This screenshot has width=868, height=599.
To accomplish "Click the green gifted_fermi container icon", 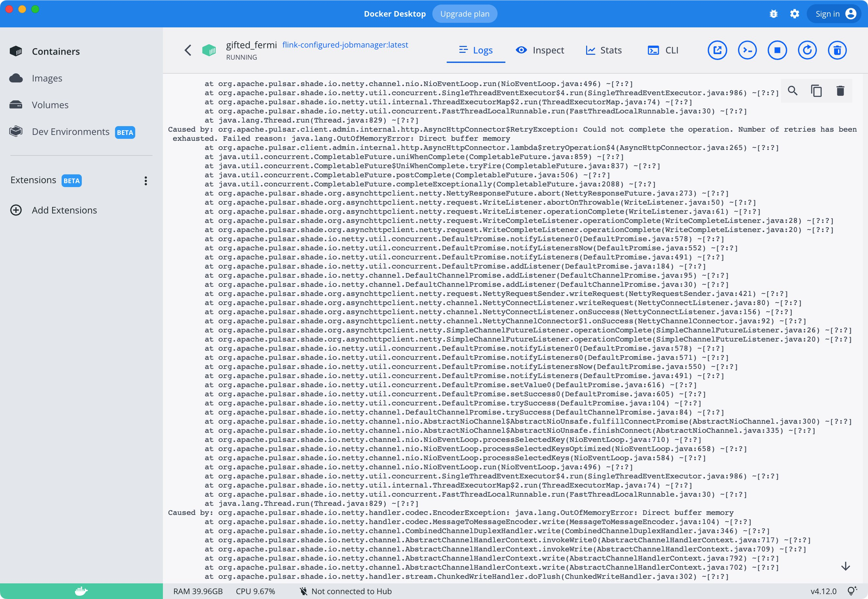I will [209, 50].
